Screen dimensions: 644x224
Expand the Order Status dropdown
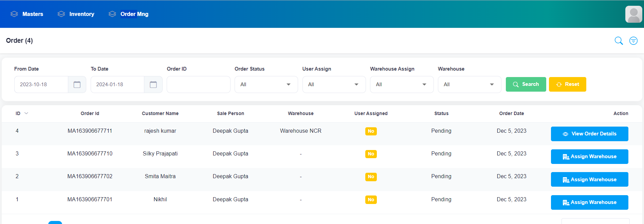pos(266,85)
